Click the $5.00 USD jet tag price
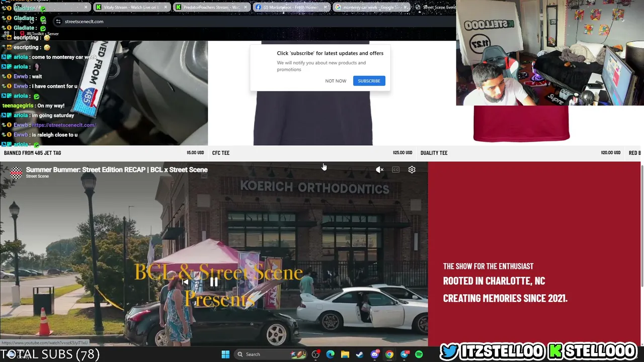Viewport: 644px width, 362px height. (195, 153)
